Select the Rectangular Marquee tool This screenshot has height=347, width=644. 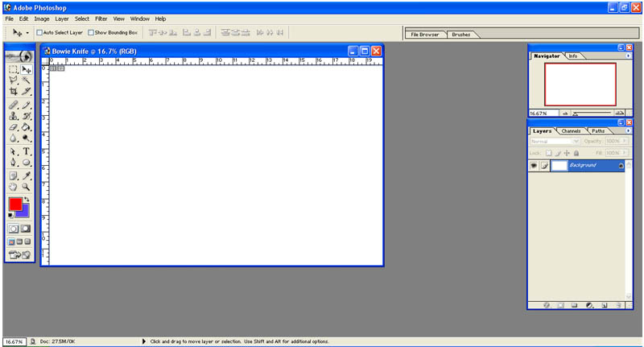(x=14, y=69)
